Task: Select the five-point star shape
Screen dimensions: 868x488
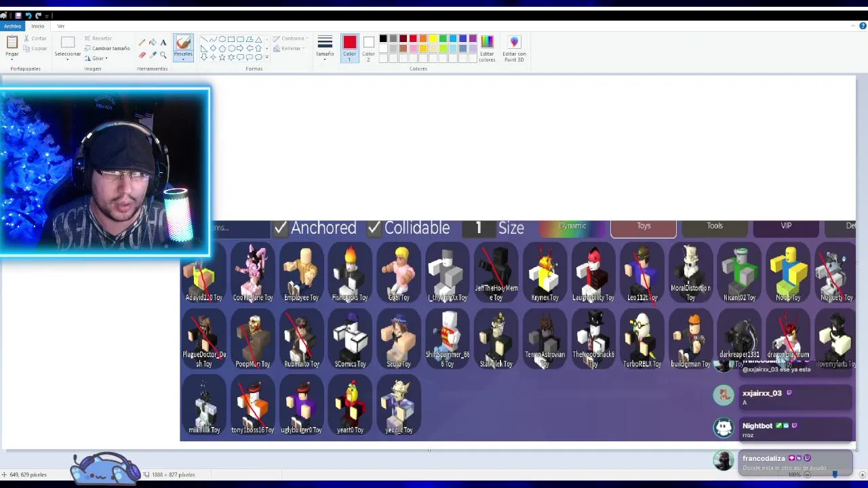Action: pos(222,57)
